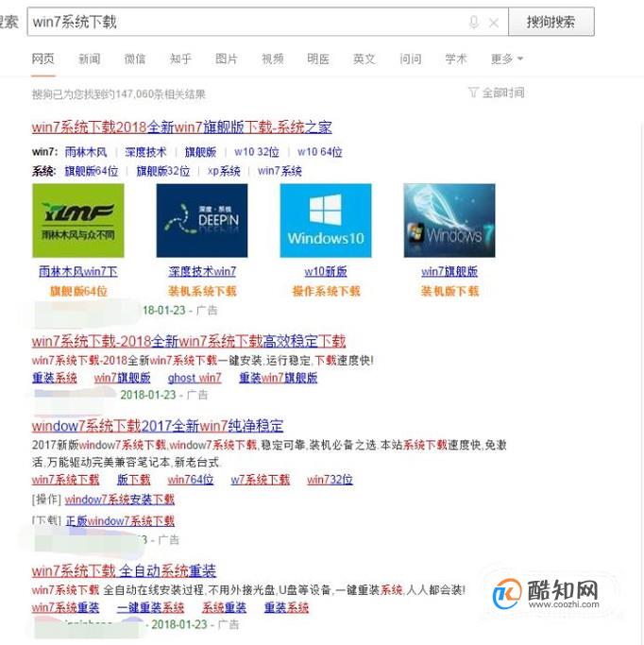Click the w10 32位 sublink

tap(257, 152)
